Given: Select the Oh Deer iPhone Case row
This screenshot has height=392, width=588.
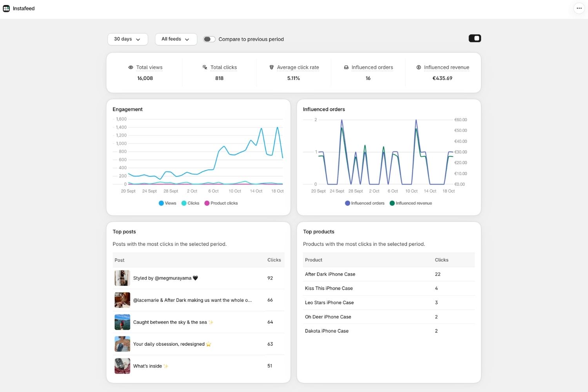Looking at the screenshot, I should 389,317.
